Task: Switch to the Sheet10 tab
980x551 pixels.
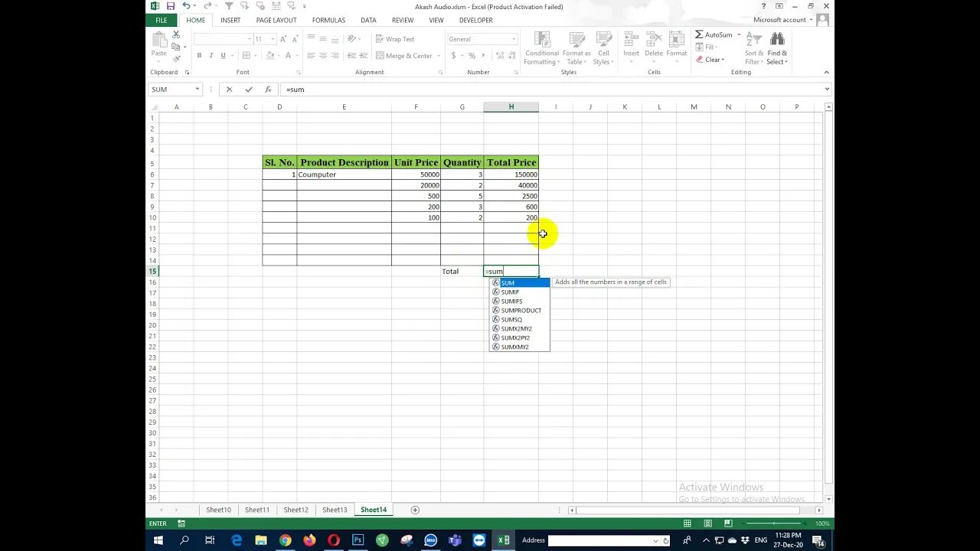Action: coord(218,510)
